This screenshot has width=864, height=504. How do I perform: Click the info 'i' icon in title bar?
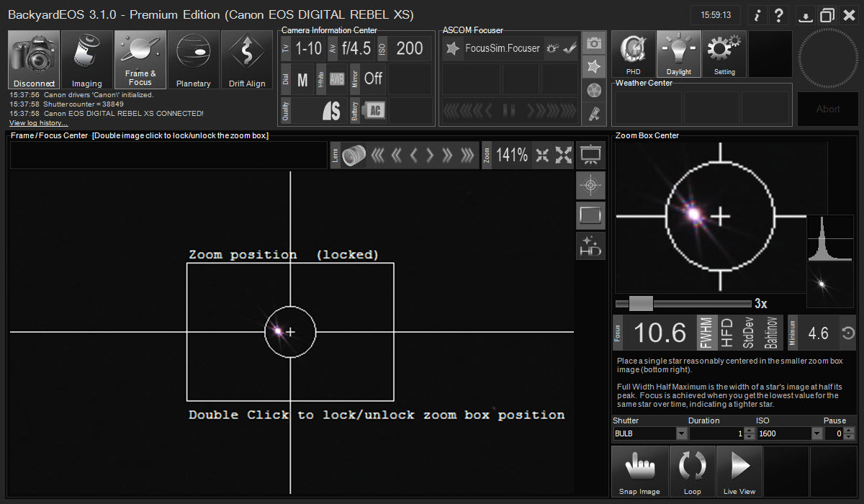pos(757,15)
